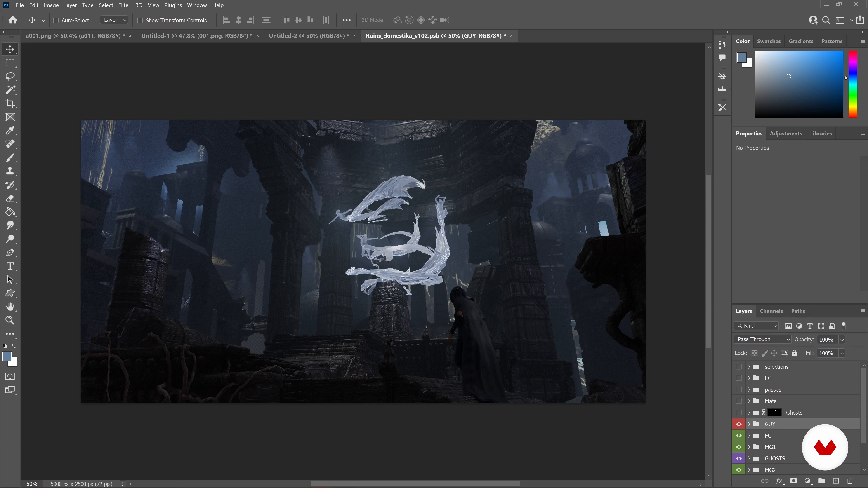Select the Pen tool
This screenshot has width=868, height=488.
[10, 253]
